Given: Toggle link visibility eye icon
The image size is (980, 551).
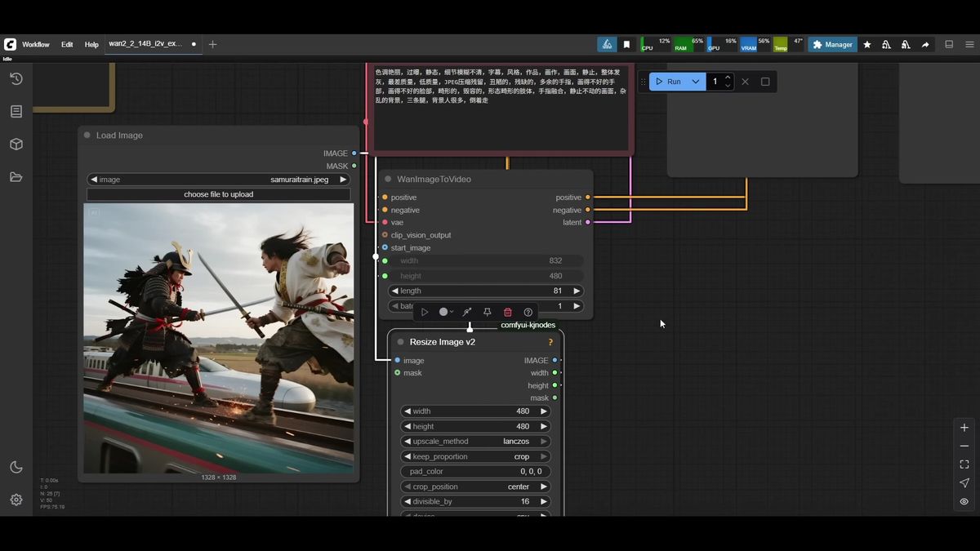Looking at the screenshot, I should (964, 501).
